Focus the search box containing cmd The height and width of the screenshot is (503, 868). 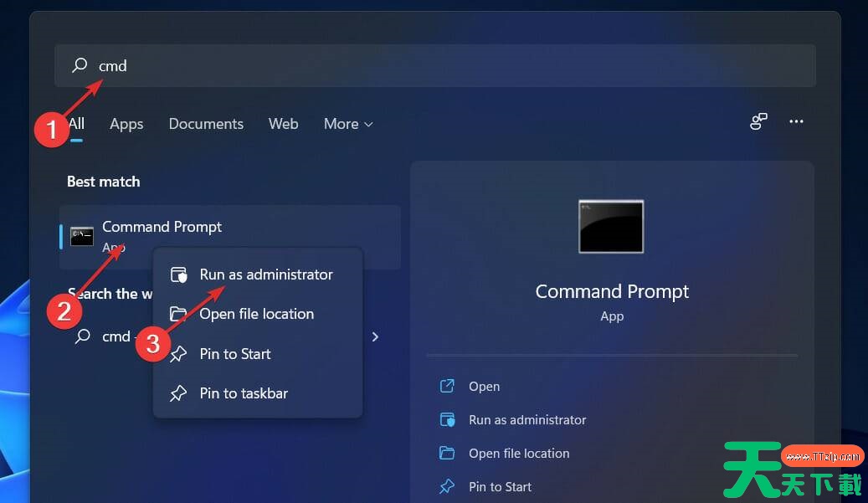(x=434, y=66)
